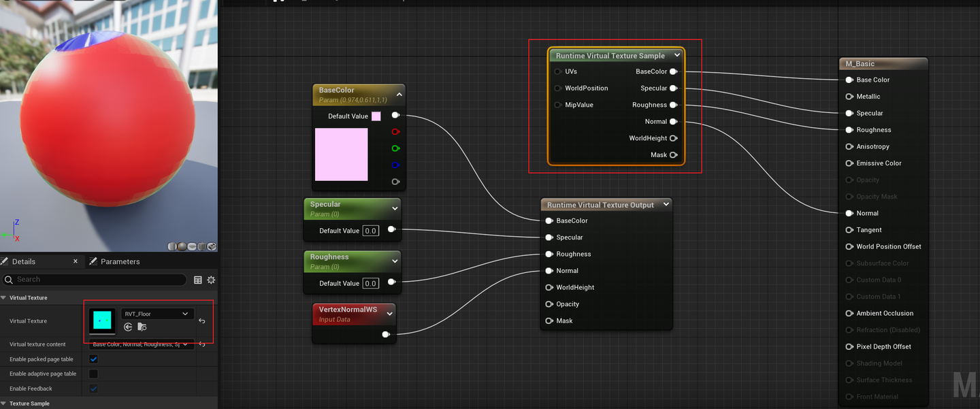
Task: Switch to the Parameters tab
Action: pyautogui.click(x=120, y=261)
